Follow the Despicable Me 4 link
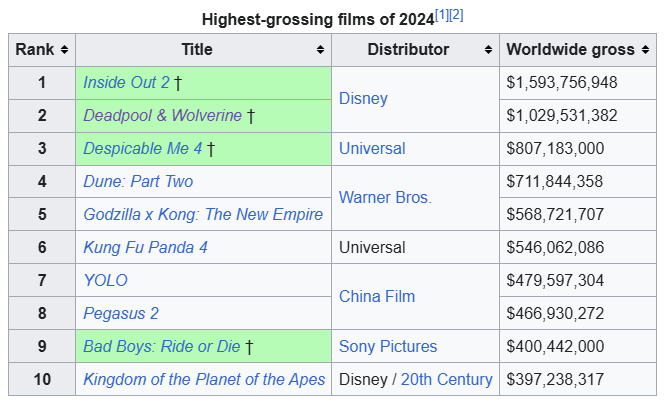The image size is (671, 404). click(143, 149)
